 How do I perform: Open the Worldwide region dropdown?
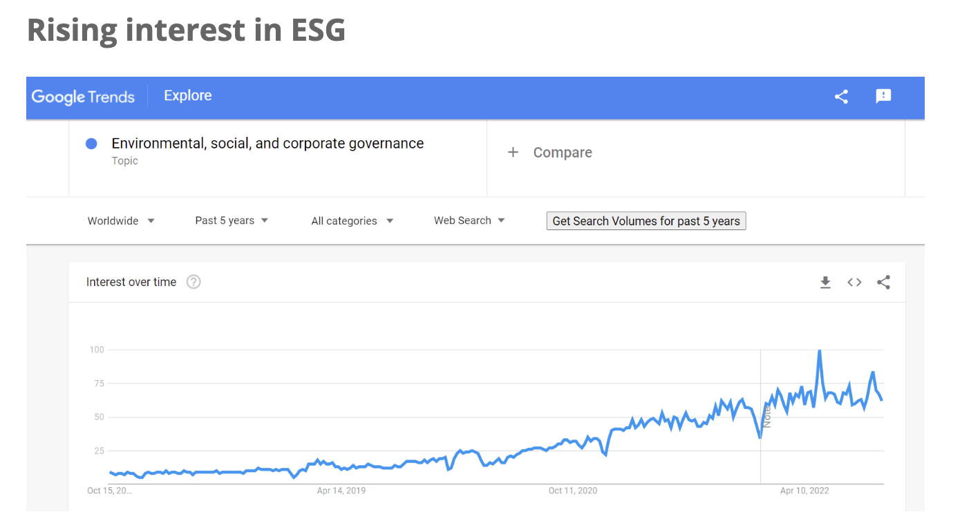[121, 221]
